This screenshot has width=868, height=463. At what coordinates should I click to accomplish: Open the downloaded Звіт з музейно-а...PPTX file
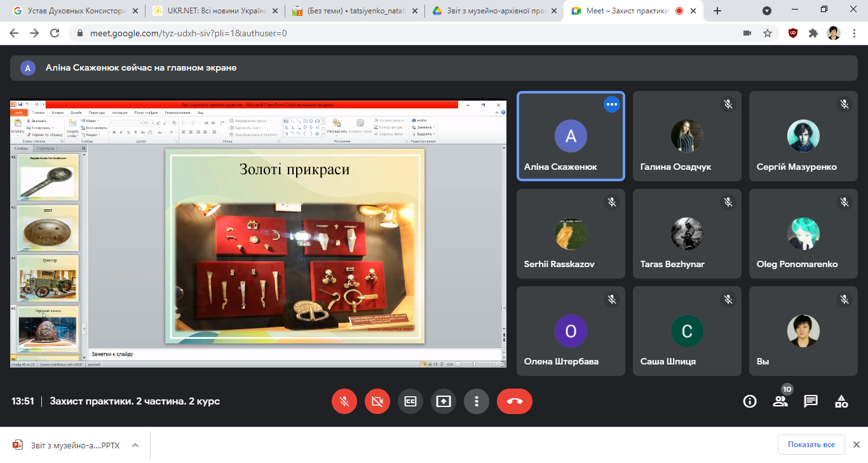pos(66,445)
